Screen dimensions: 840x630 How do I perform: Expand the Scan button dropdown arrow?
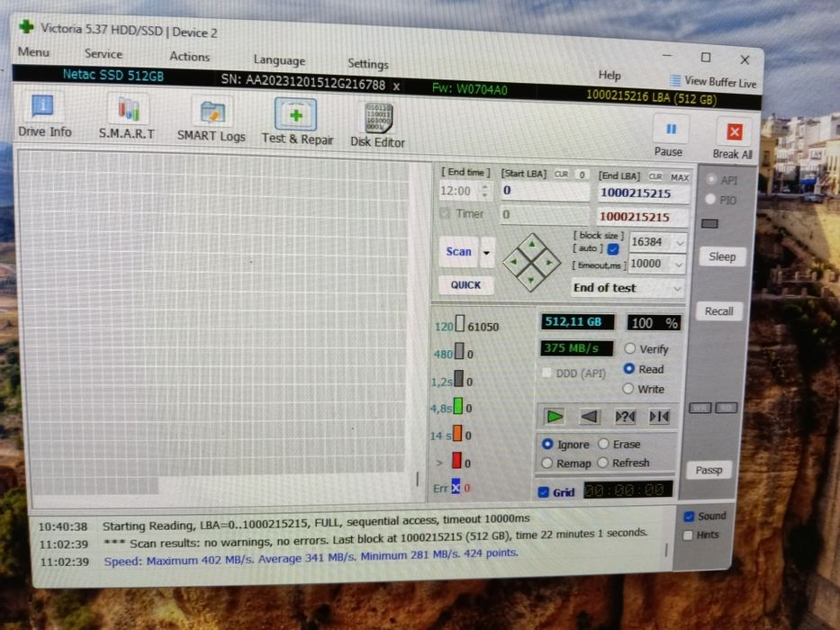tap(486, 252)
